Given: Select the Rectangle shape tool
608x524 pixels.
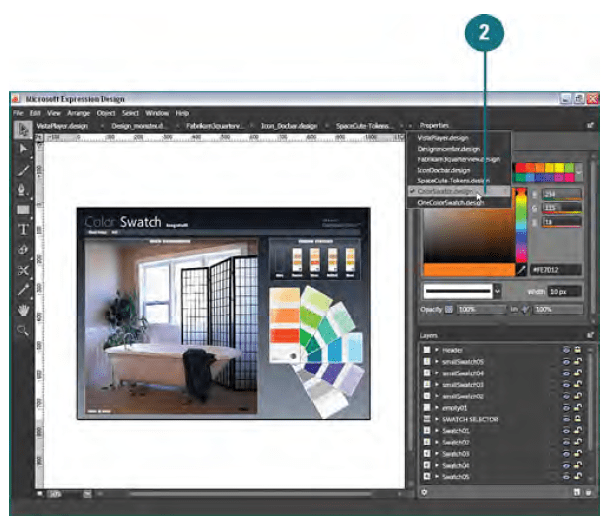Looking at the screenshot, I should pos(23,210).
